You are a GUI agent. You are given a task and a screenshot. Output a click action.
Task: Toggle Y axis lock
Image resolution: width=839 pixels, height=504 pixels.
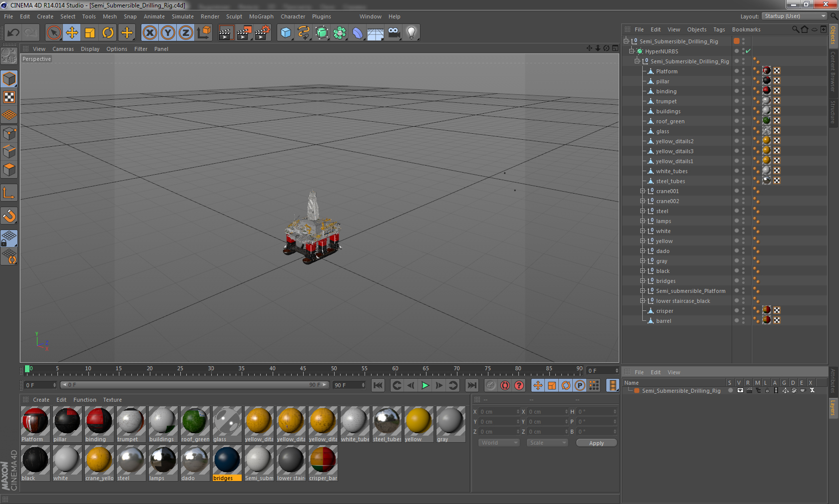point(168,33)
